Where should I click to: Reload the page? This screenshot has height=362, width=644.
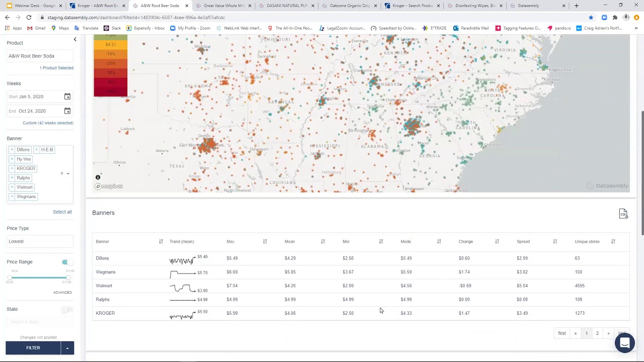29,18
